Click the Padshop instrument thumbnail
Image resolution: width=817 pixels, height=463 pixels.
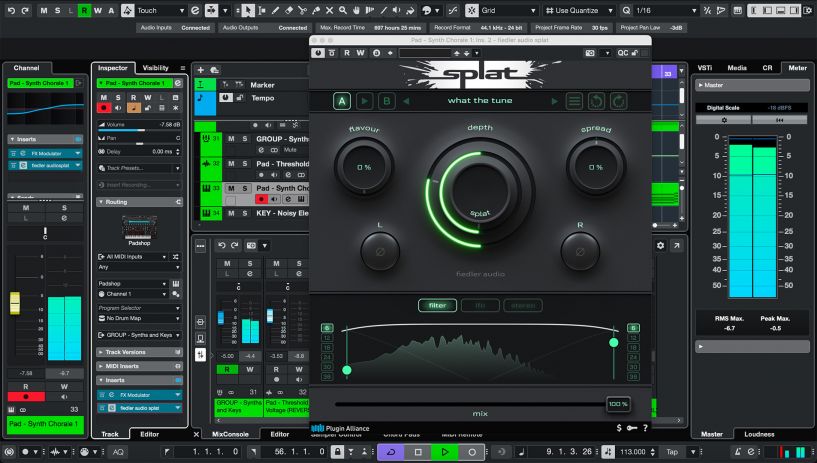tap(139, 228)
